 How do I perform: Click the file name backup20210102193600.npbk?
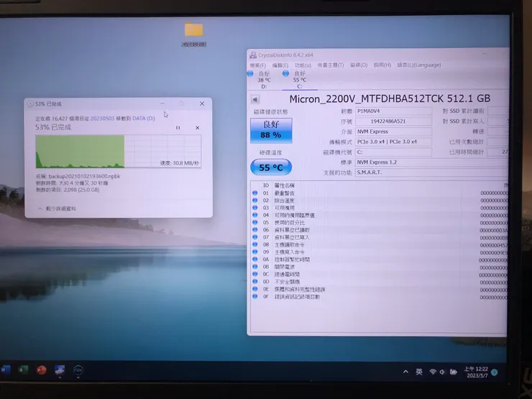coord(84,176)
